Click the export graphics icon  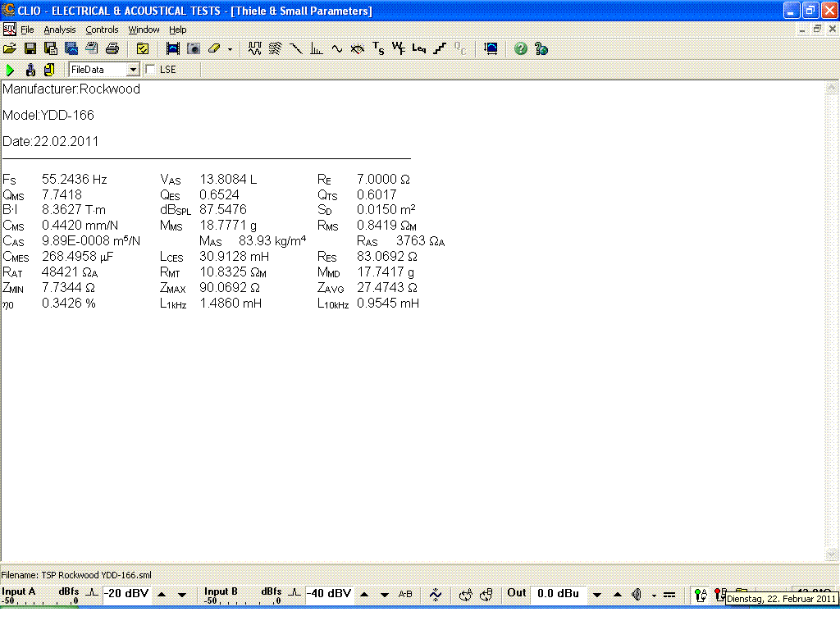71,48
